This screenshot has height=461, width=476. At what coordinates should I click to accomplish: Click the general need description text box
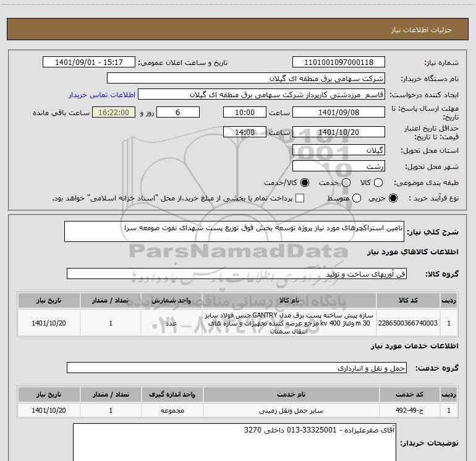coord(234,231)
